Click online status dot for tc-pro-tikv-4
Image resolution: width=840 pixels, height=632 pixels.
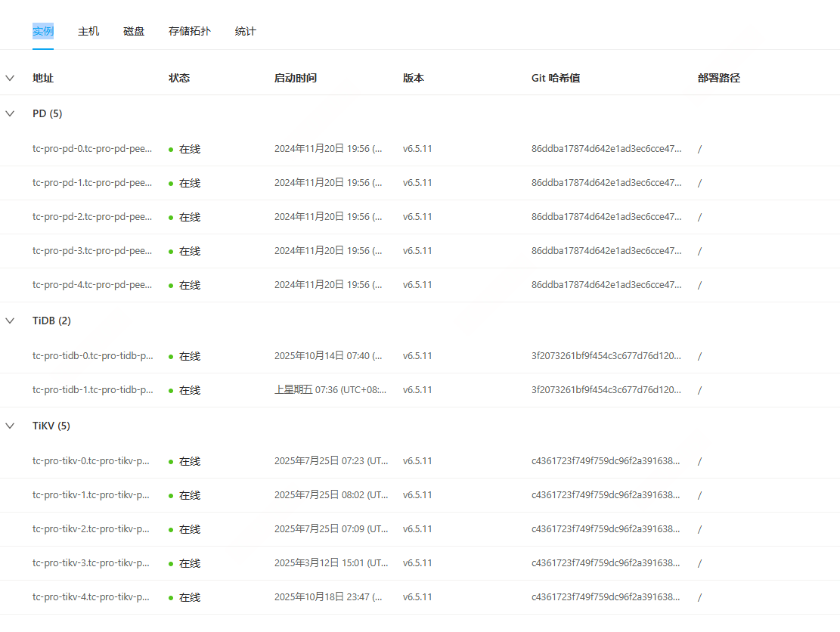click(171, 598)
